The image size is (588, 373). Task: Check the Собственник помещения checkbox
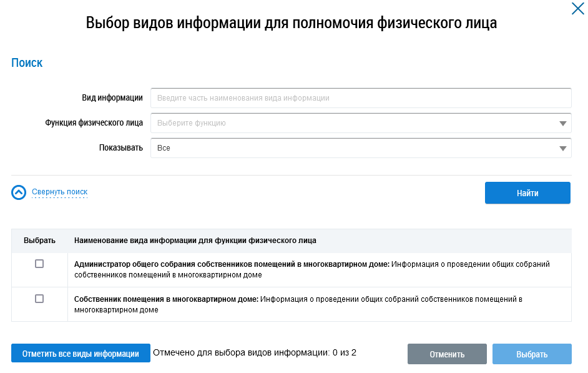tap(39, 299)
